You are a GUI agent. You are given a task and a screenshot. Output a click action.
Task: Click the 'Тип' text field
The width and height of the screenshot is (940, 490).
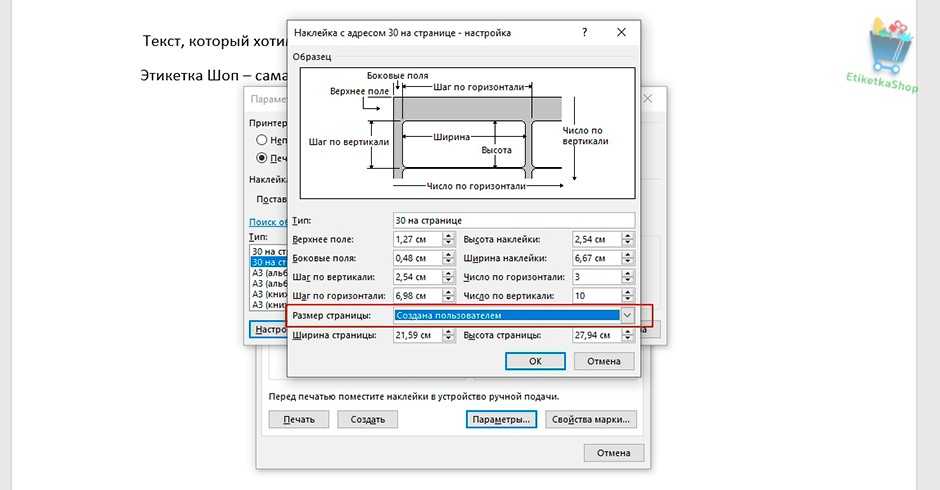tap(514, 220)
